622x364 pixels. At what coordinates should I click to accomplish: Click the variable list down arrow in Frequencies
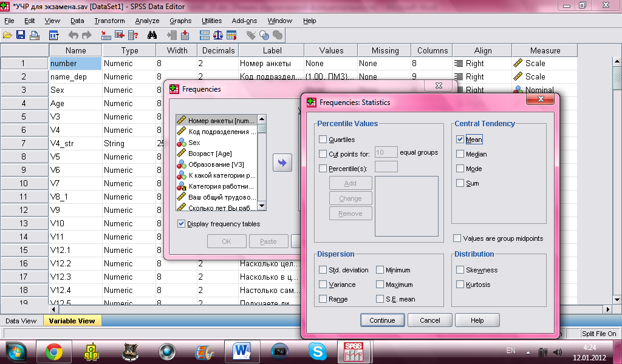point(262,206)
